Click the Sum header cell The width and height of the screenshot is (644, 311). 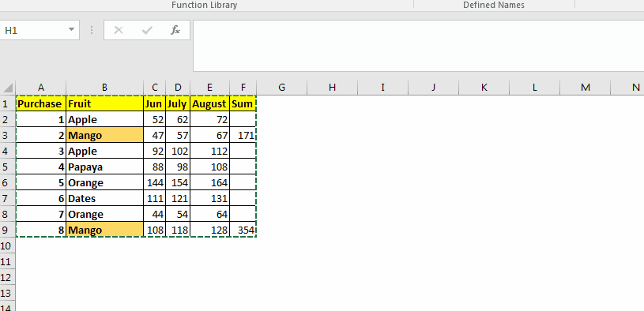(243, 104)
